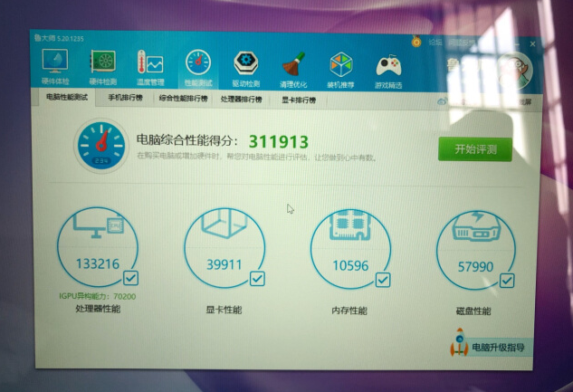Viewport: 573px width, 392px height.
Task: Click the processor performance monitor icon
Action: 99,225
